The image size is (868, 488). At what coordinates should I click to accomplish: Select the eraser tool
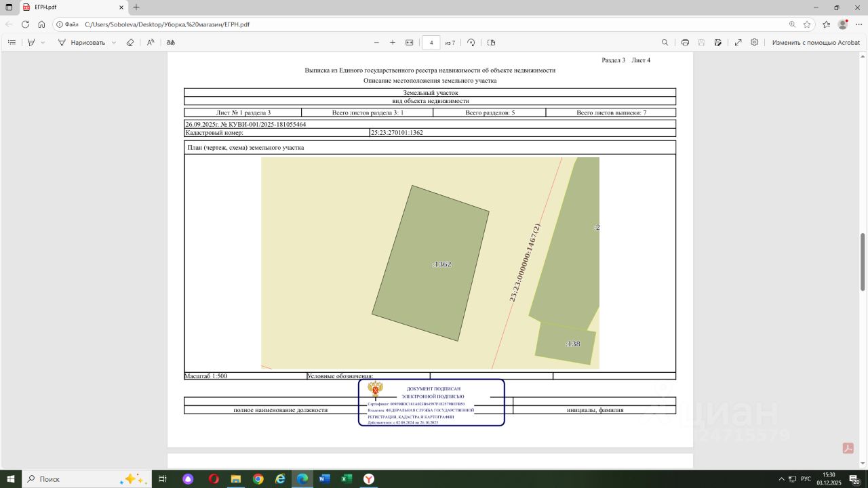pyautogui.click(x=130, y=42)
